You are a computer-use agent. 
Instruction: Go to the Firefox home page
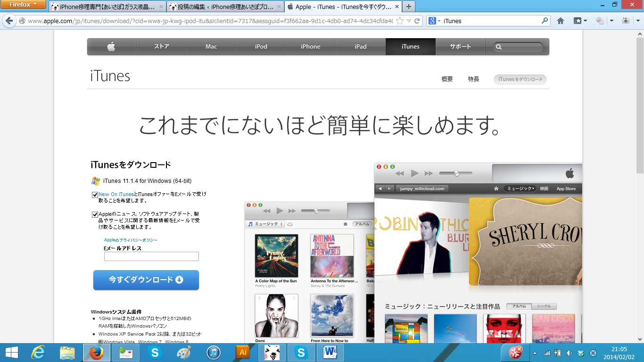click(x=561, y=21)
